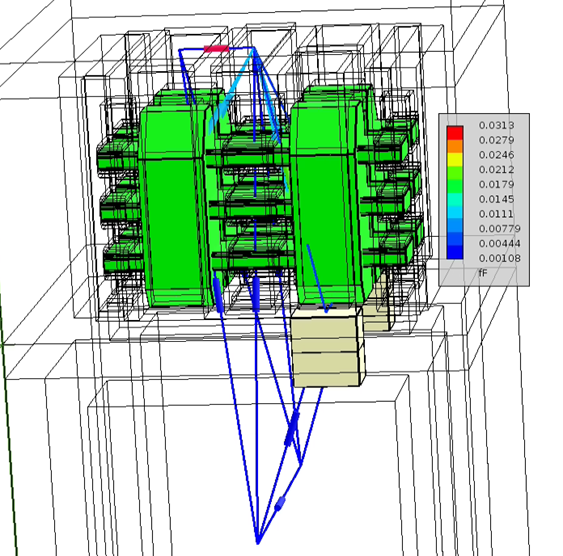Select the darkest blue legend band
The width and height of the screenshot is (563, 556).
[455, 252]
